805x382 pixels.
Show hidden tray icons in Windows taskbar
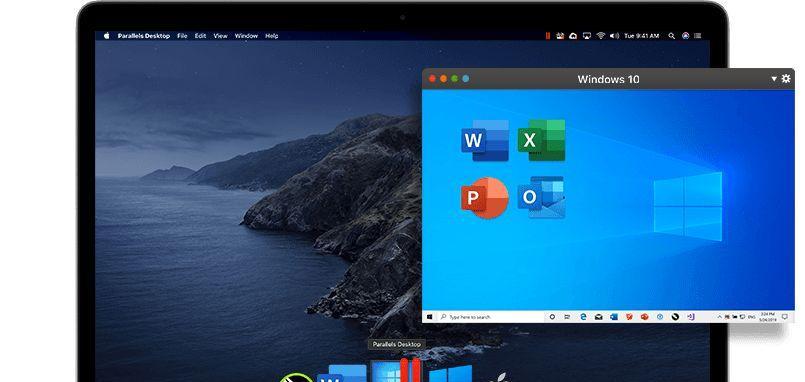tap(719, 316)
